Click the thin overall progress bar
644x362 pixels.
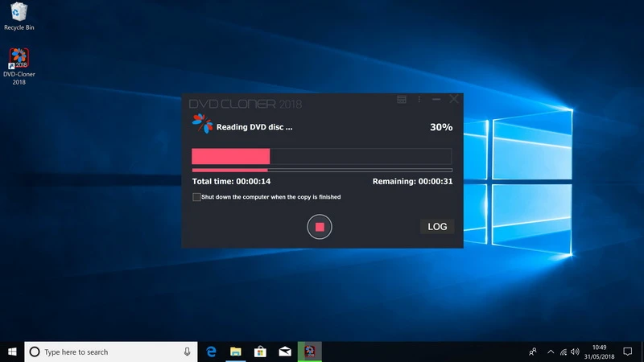322,170
